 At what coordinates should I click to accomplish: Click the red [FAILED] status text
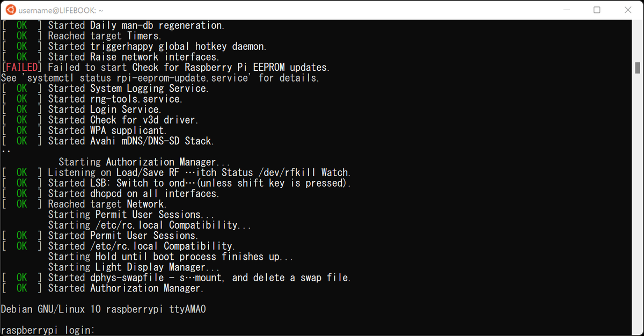21,67
